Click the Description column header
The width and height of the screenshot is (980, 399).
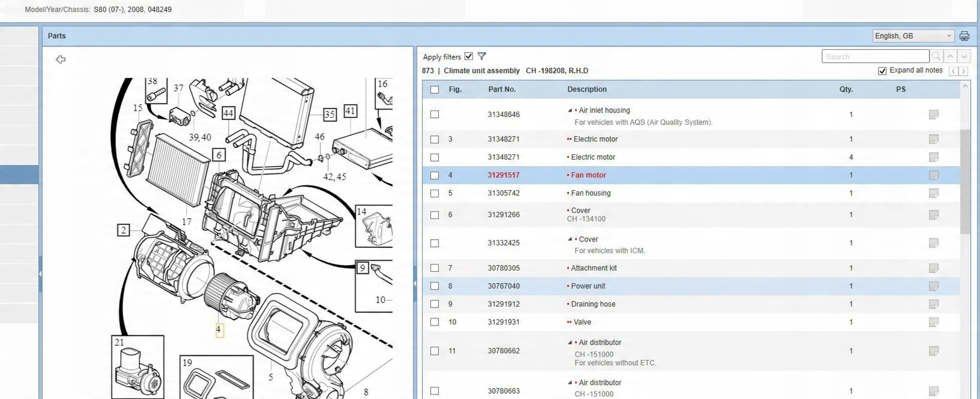587,89
